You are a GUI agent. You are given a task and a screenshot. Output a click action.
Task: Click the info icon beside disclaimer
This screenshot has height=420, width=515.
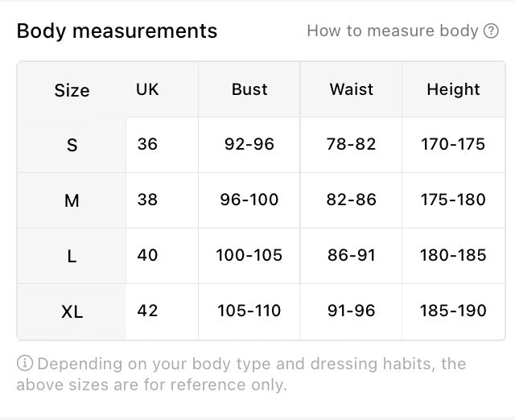point(25,364)
